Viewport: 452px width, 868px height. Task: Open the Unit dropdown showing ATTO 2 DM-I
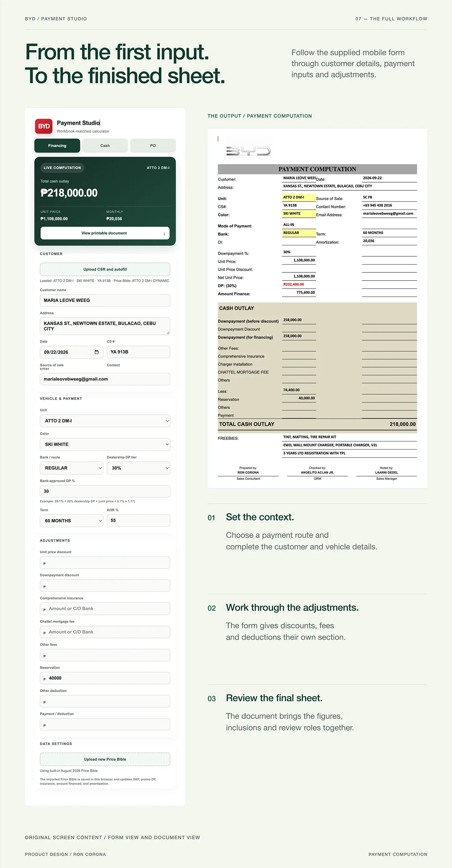(105, 421)
